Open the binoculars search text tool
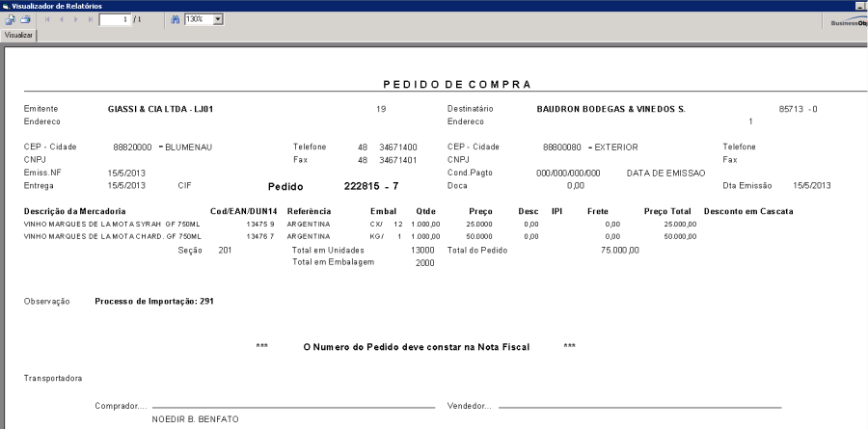The image size is (868, 429). 176,19
